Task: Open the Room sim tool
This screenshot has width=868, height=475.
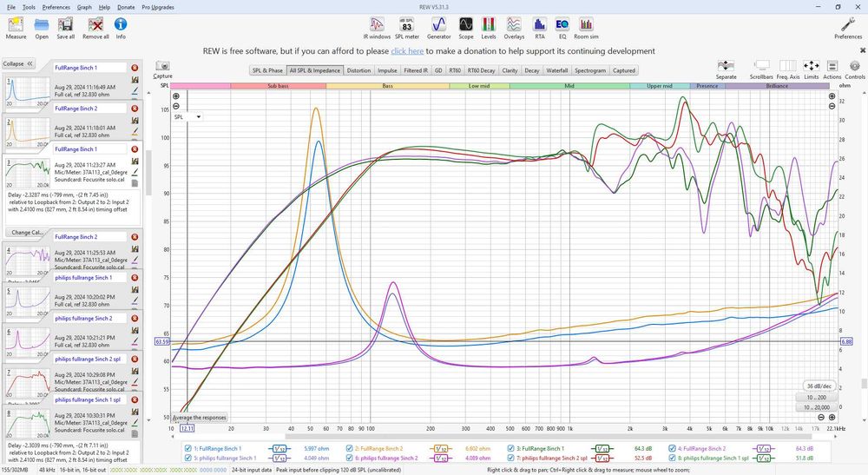Action: pos(586,28)
